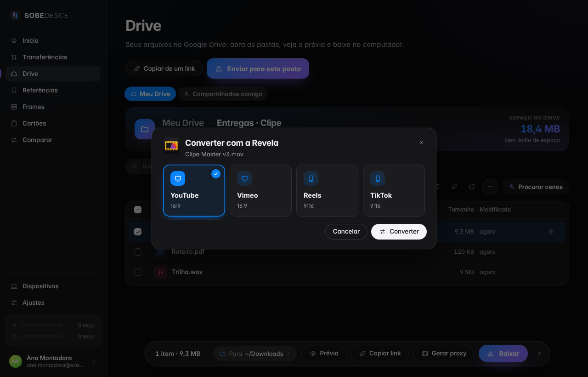The width and height of the screenshot is (588, 377).
Task: Click the eye preview icon on 9,3 MB row
Action: (x=551, y=232)
